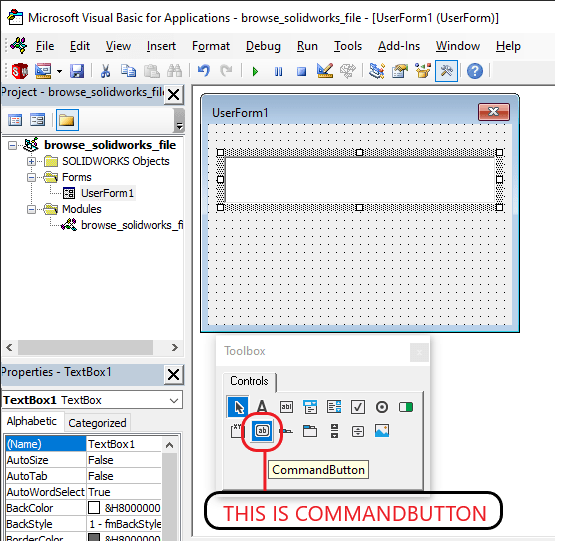The width and height of the screenshot is (563, 541).
Task: Pick the CheckBox control in Toolbox
Action: point(358,407)
